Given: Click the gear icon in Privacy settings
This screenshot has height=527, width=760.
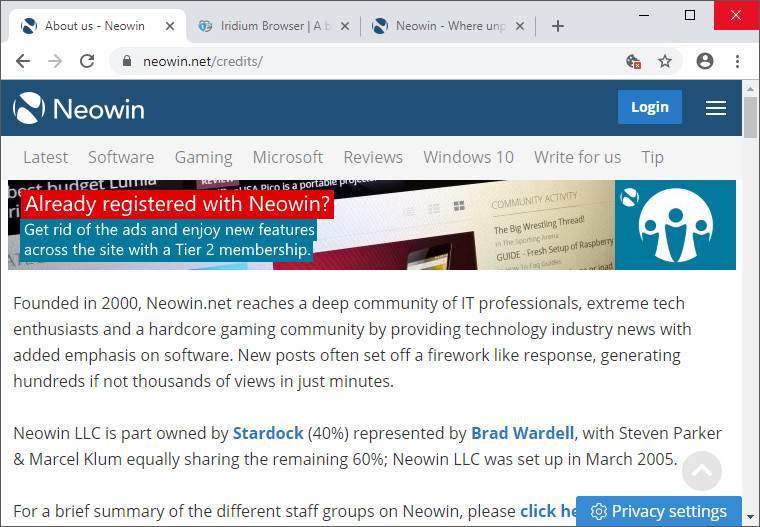Looking at the screenshot, I should 599,511.
